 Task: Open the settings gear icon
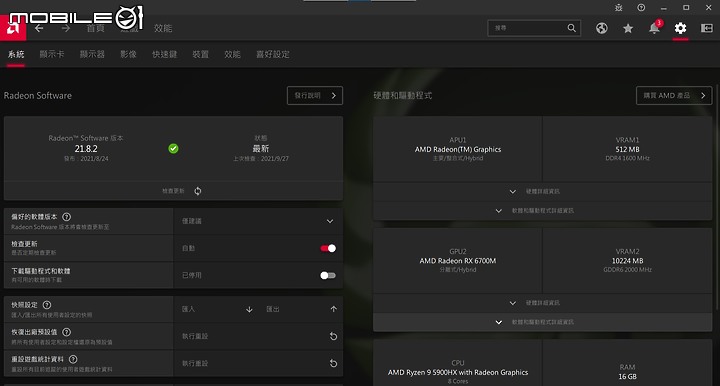click(x=680, y=28)
